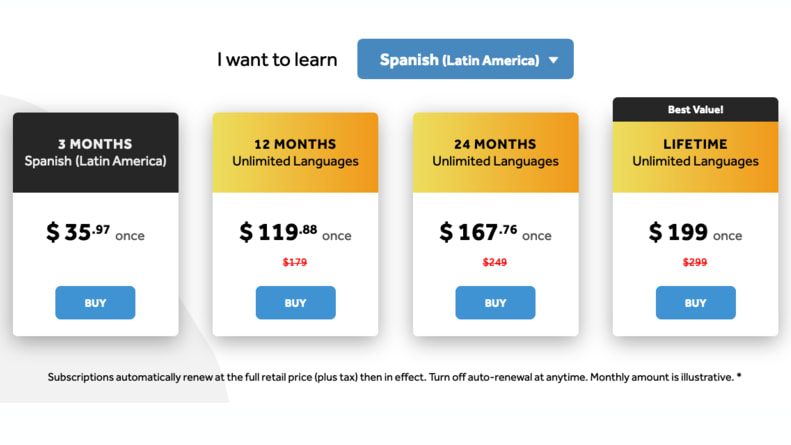
Task: Select the 3 MONTHS plan header
Action: 95,152
